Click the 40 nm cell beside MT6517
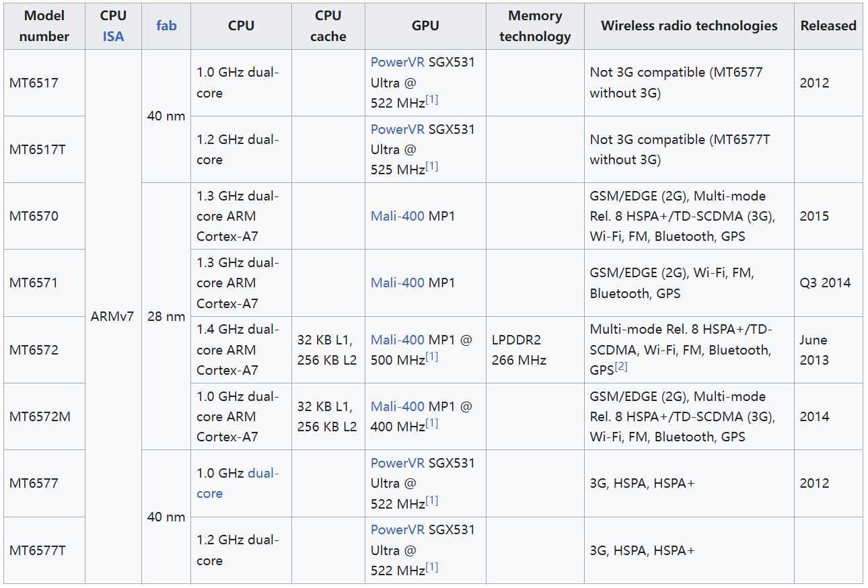This screenshot has height=588, width=868. pos(166,116)
